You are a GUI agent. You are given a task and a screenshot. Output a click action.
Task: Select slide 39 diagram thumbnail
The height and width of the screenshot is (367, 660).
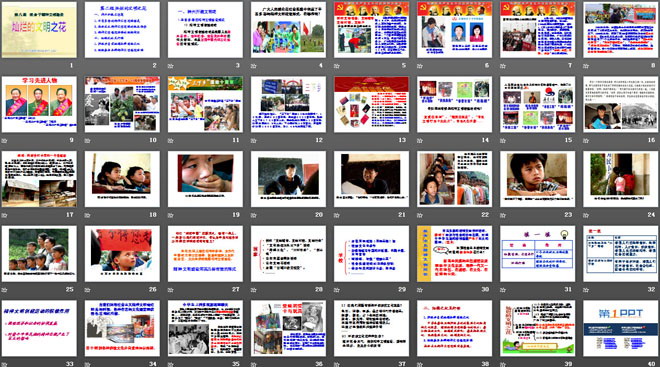538,328
